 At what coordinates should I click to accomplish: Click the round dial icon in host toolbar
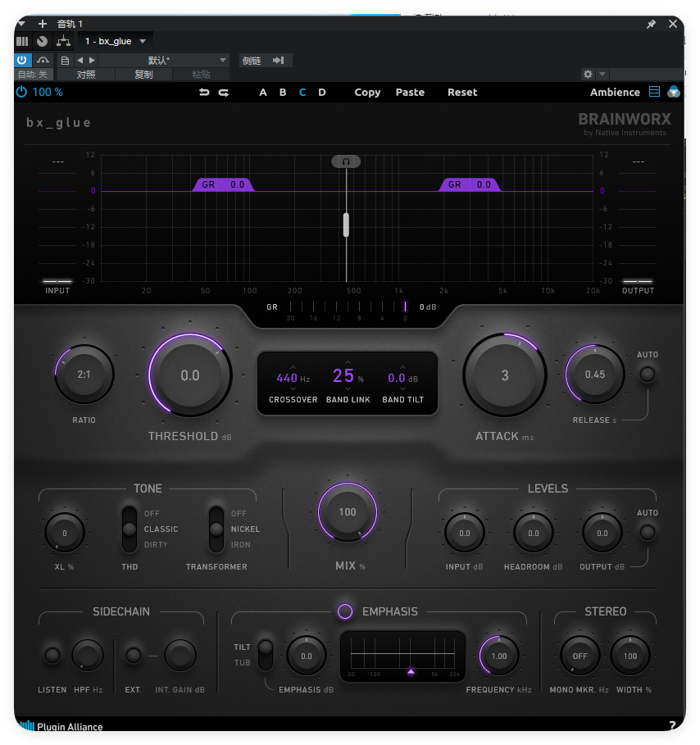coord(43,41)
